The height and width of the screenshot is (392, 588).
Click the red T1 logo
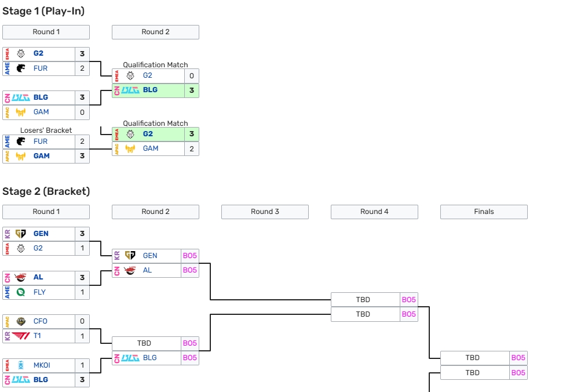pyautogui.click(x=21, y=336)
